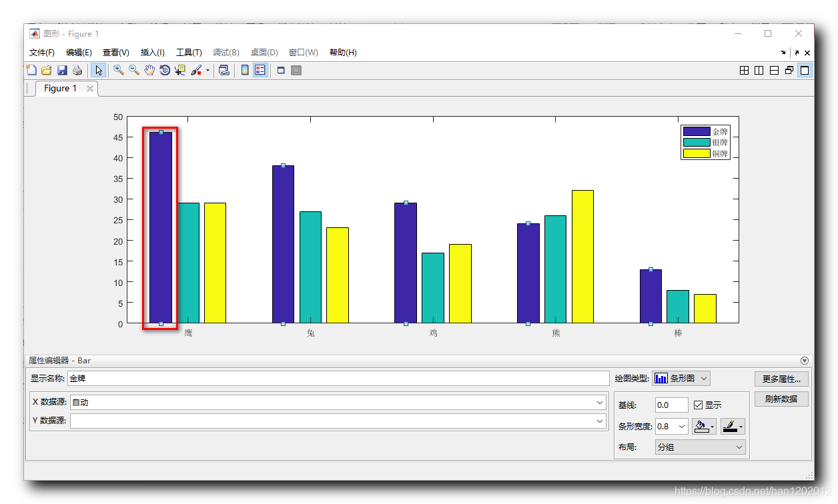
Task: Click the Link Plot toolbar icon
Action: tap(224, 70)
